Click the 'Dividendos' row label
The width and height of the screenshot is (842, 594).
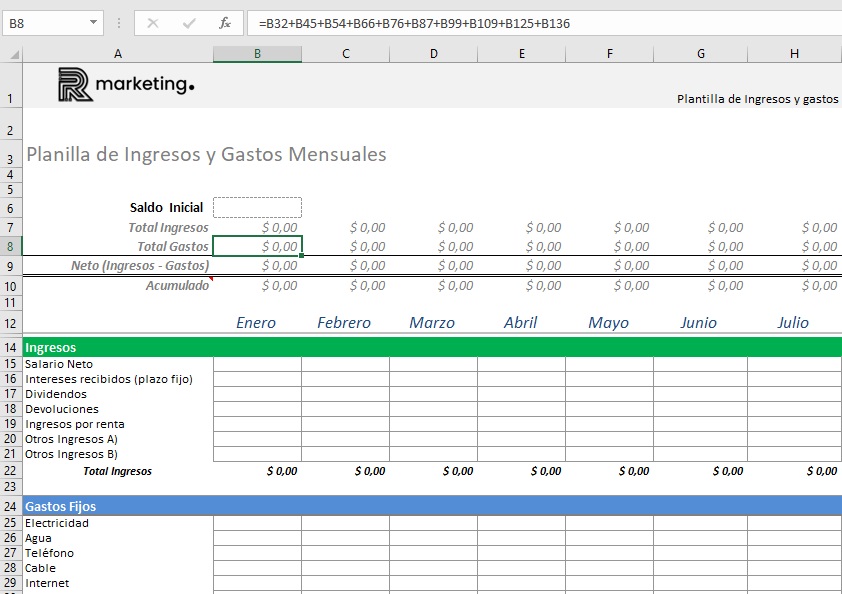click(56, 394)
